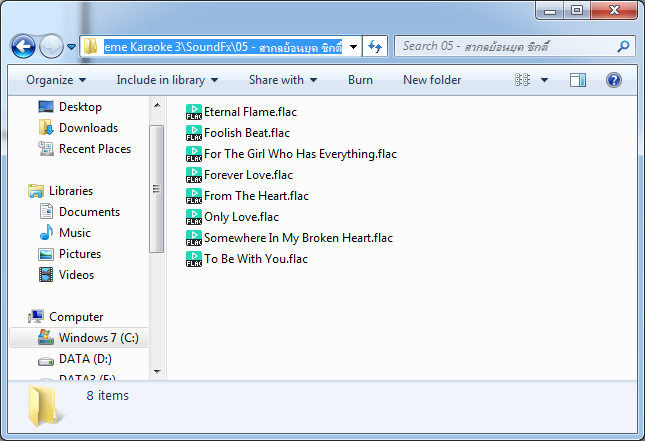645x441 pixels.
Task: Click the Burn toolbar button
Action: tap(360, 80)
